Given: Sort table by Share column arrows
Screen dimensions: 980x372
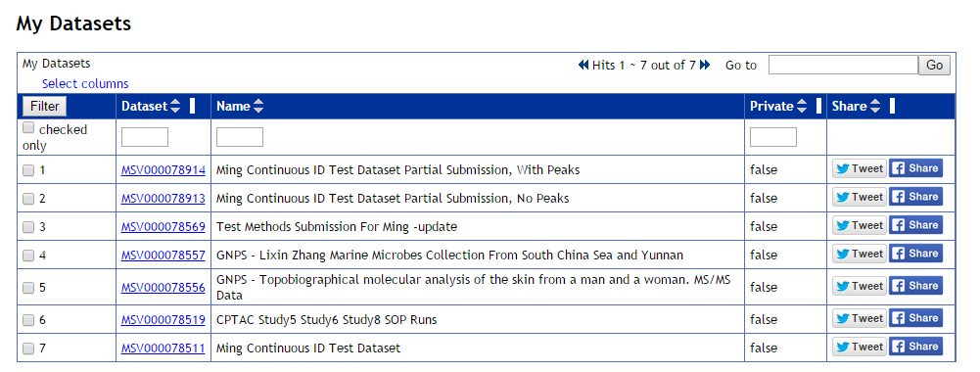Looking at the screenshot, I should click(x=875, y=107).
